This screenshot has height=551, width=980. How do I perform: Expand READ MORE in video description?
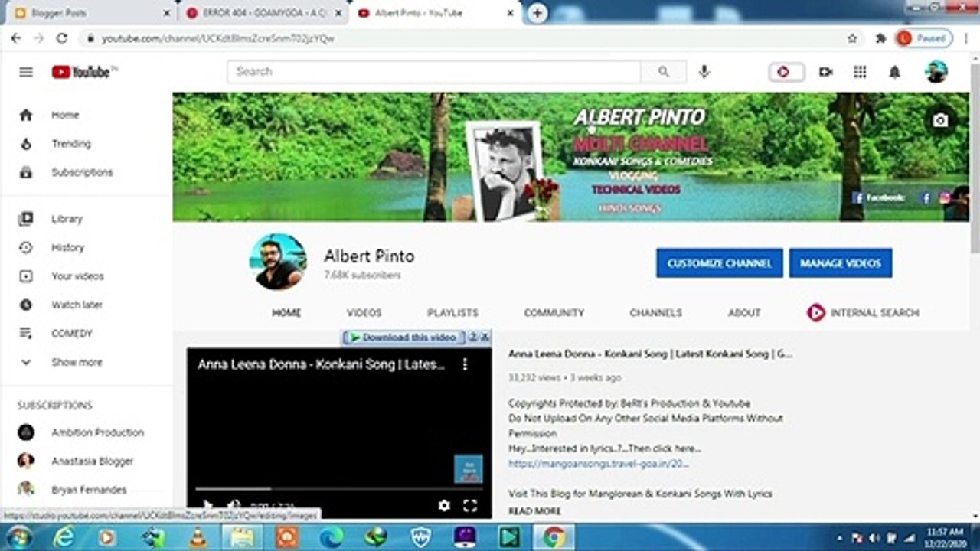[x=534, y=510]
